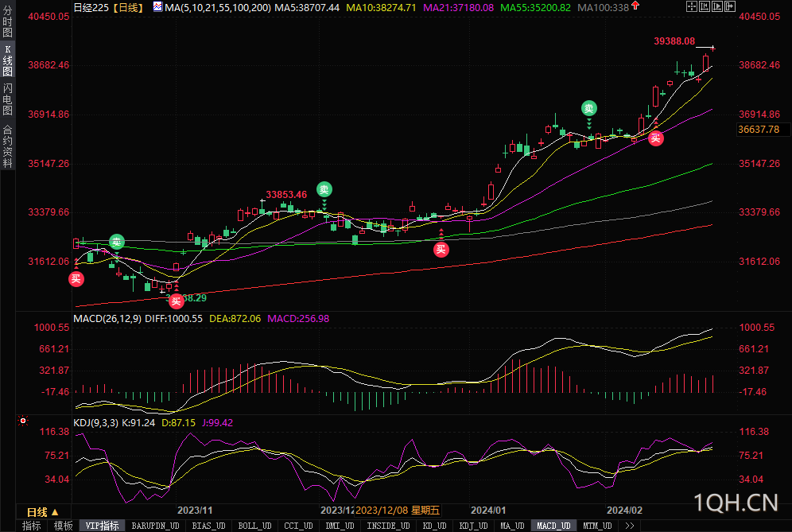Select the BIAS_UD indicator
The height and width of the screenshot is (532, 792).
coord(208,526)
